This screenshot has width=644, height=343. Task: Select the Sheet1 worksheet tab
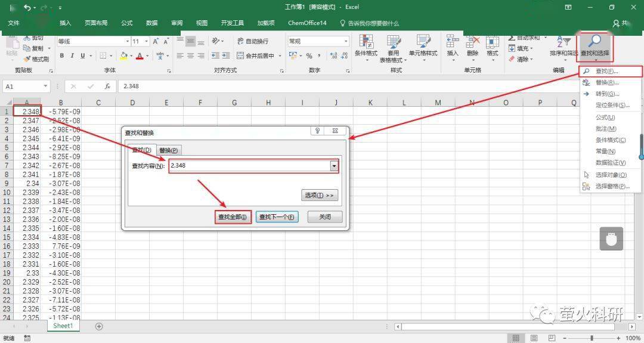click(x=63, y=326)
